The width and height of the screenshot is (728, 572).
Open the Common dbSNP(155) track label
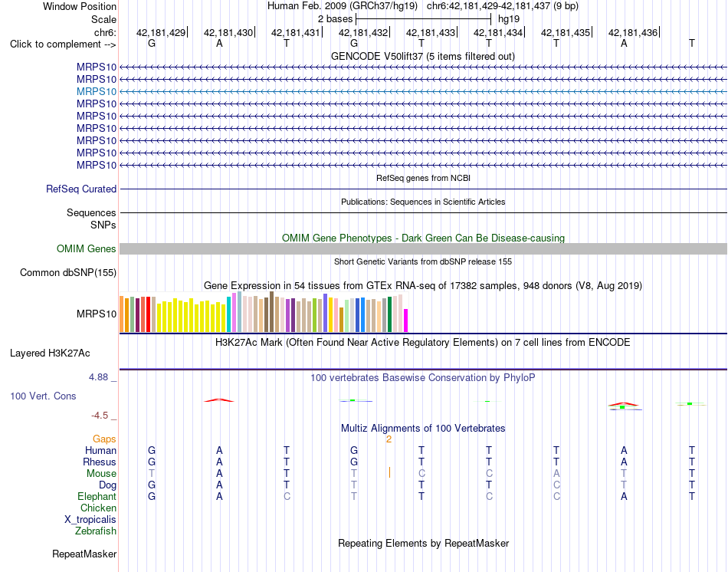click(x=68, y=273)
